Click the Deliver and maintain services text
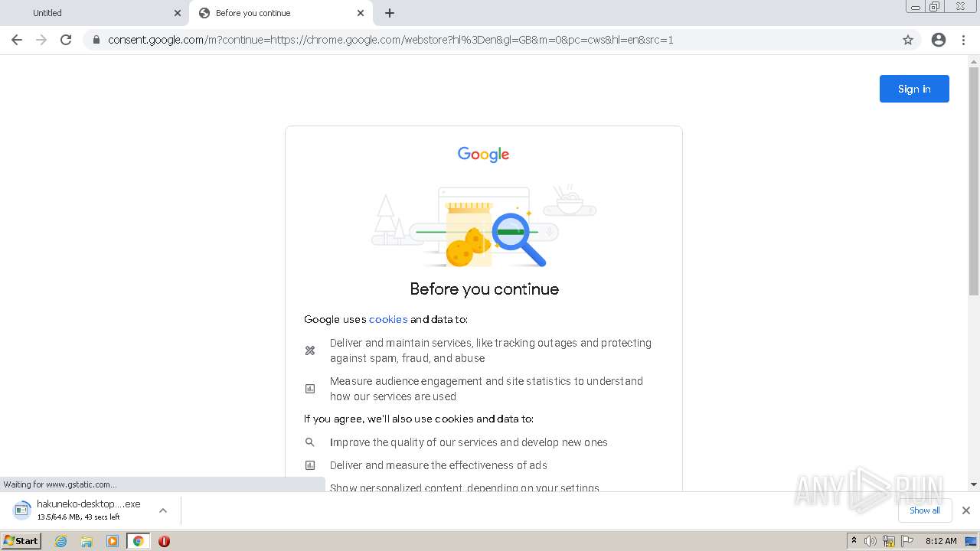The height and width of the screenshot is (551, 980). (x=491, y=350)
